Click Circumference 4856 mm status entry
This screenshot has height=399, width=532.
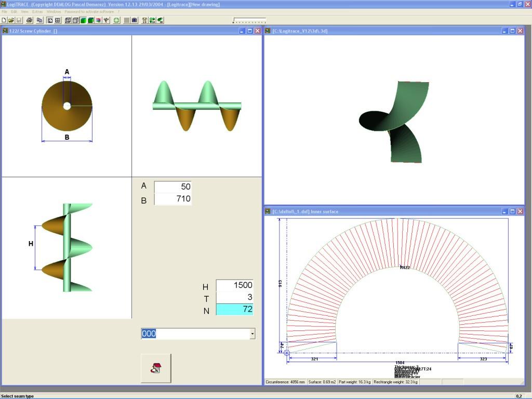[x=285, y=382]
